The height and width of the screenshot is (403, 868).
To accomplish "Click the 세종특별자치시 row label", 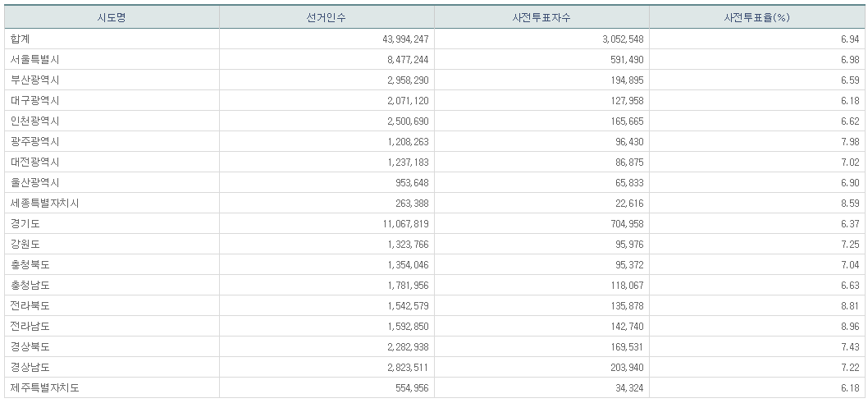I will click(45, 203).
